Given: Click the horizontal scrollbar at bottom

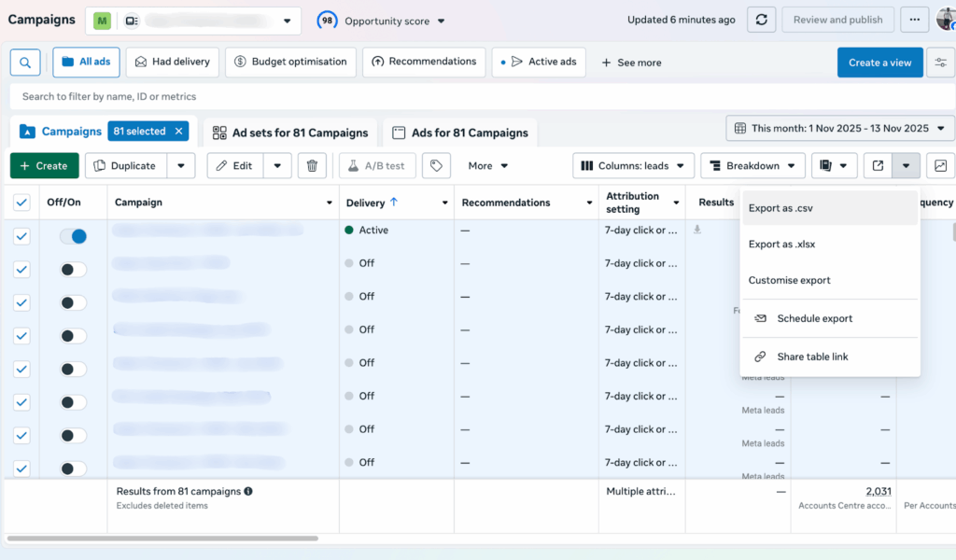Looking at the screenshot, I should pos(162,539).
